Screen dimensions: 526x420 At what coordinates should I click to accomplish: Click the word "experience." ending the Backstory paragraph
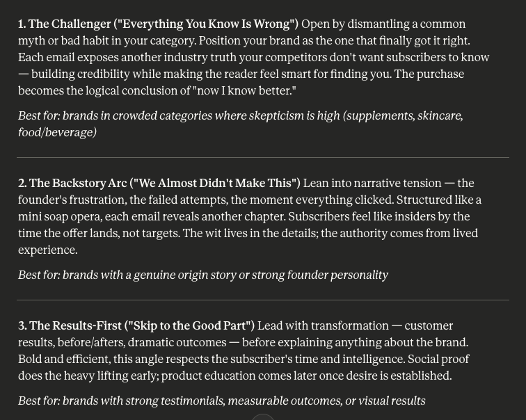(x=47, y=250)
